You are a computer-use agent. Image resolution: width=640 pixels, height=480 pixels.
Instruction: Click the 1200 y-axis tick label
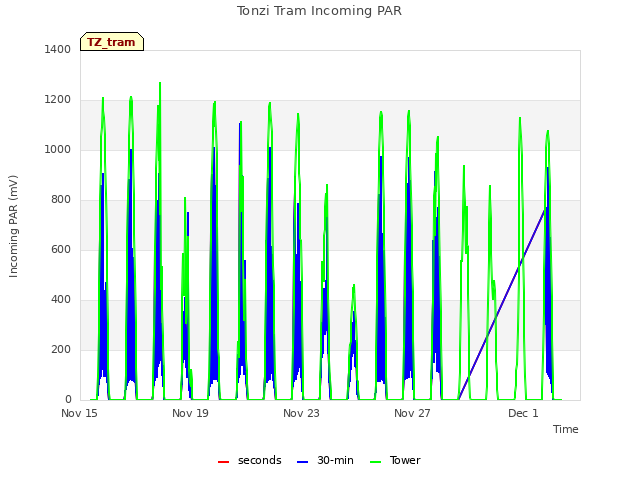(x=58, y=100)
